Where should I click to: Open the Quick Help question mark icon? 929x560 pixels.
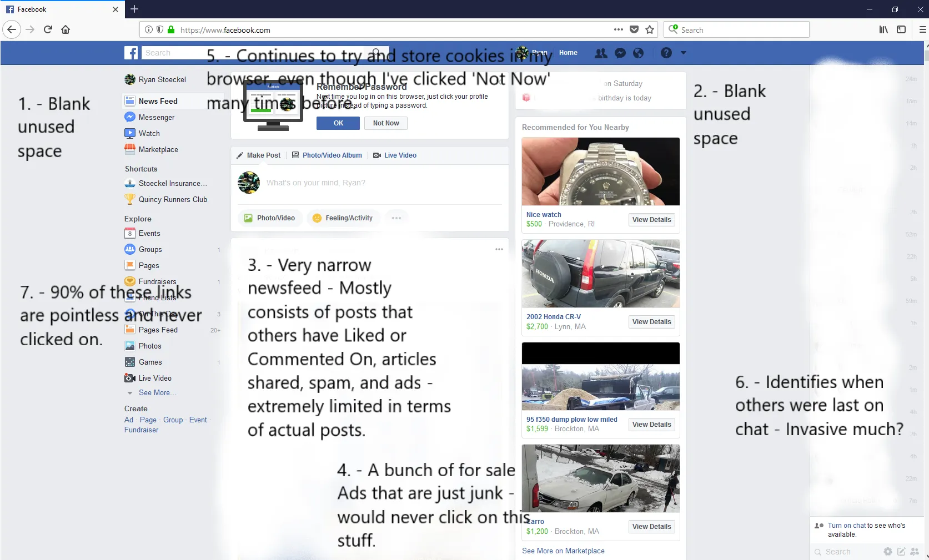click(x=666, y=53)
